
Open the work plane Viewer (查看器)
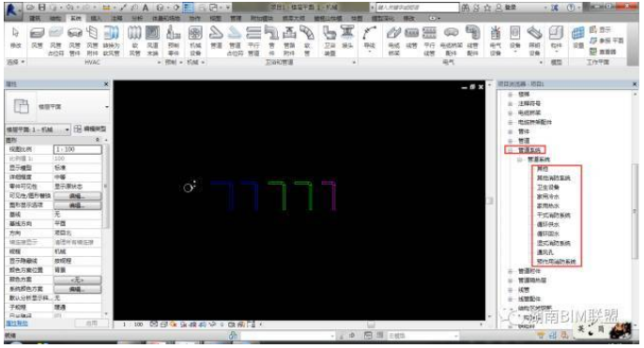click(603, 52)
